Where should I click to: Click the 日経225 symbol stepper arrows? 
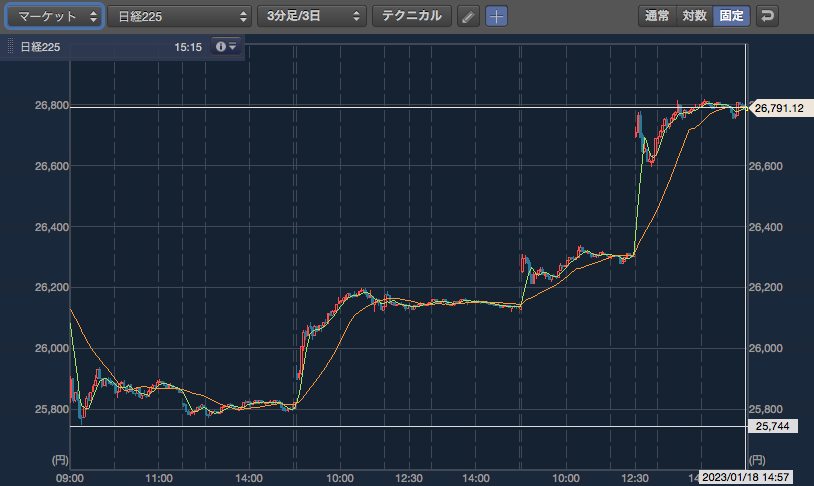pos(243,17)
